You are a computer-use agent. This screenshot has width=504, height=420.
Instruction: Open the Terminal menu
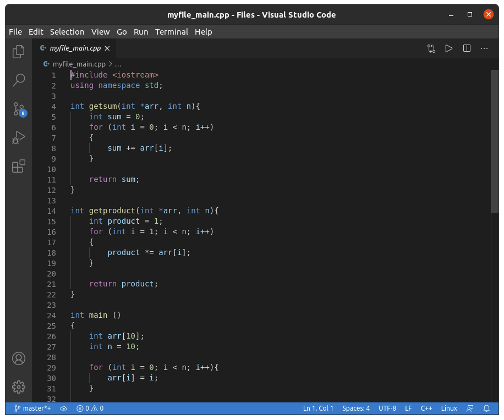point(171,32)
